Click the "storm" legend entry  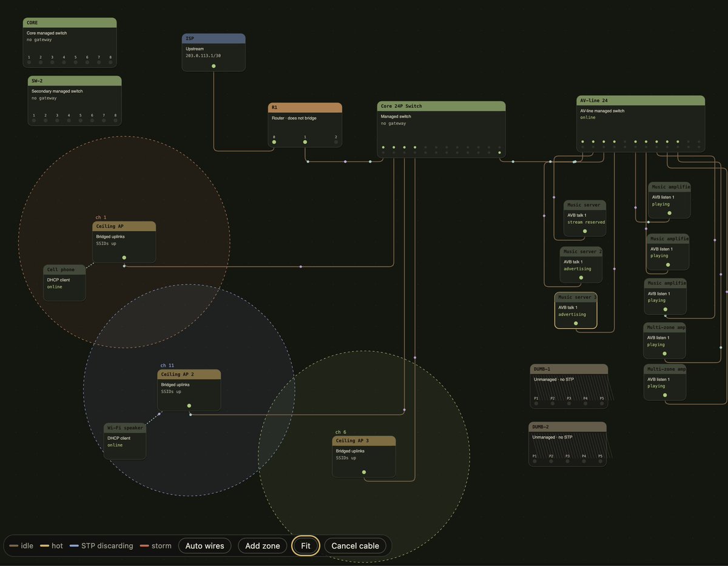click(x=155, y=546)
